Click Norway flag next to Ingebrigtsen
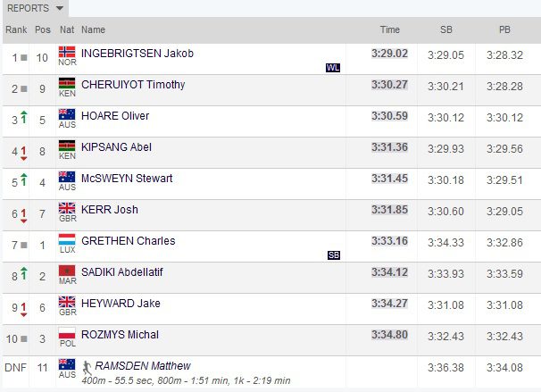This screenshot has height=392, width=541. click(66, 52)
